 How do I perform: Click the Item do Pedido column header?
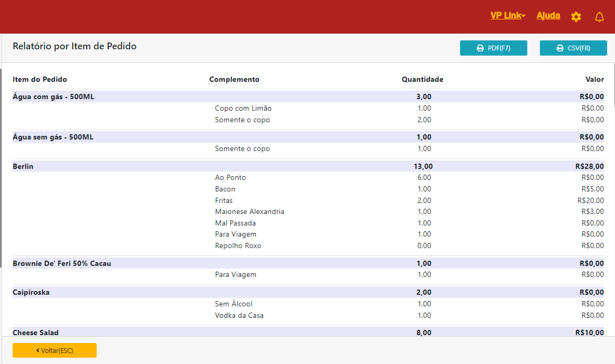pyautogui.click(x=40, y=80)
